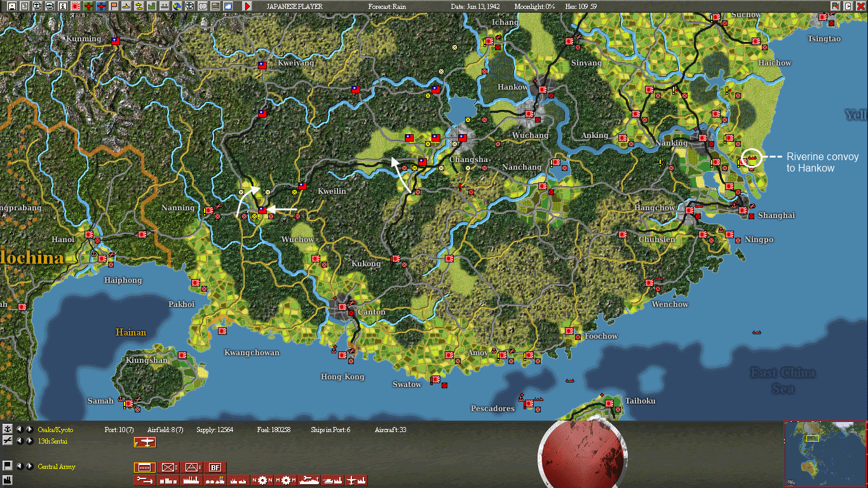Click the aircraft factory industry icon
The width and height of the screenshot is (868, 488).
coord(356,480)
